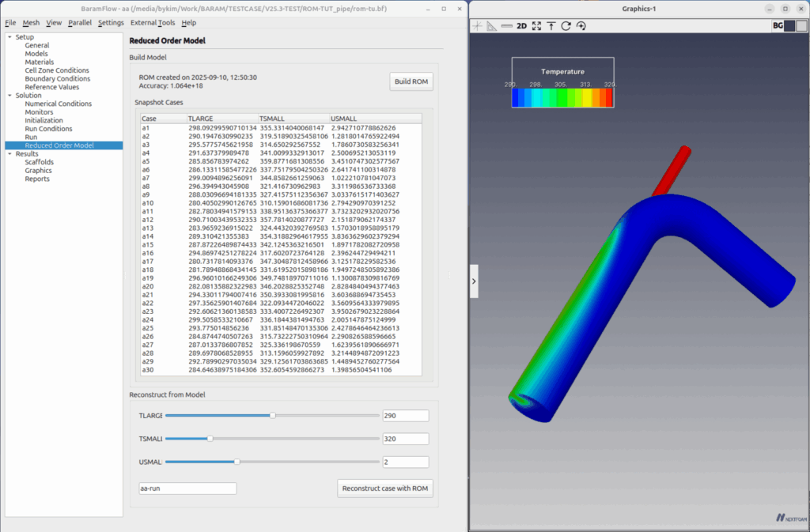
Task: Set dark blue background color
Action: click(789, 26)
